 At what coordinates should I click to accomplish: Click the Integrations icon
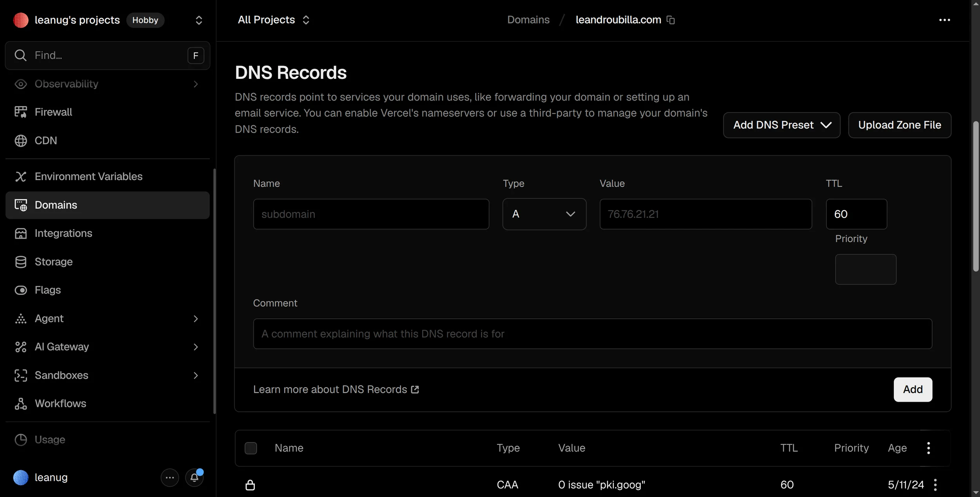[21, 233]
